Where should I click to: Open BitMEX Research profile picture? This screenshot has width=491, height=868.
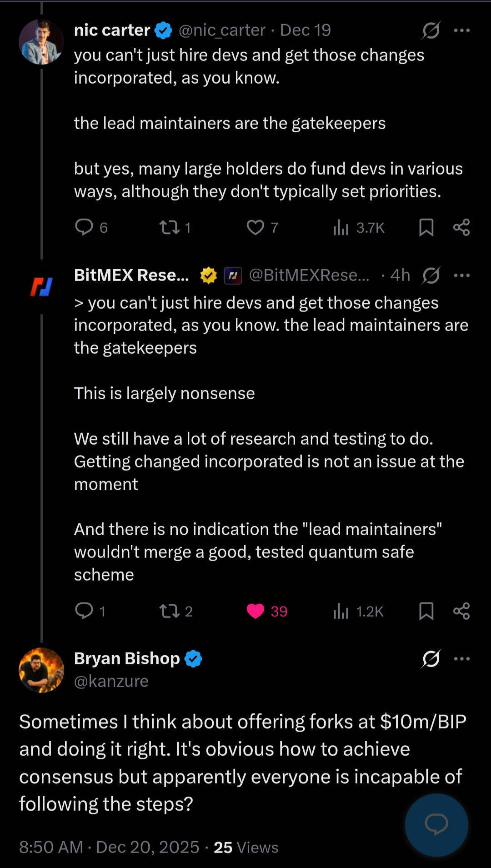[x=41, y=287]
